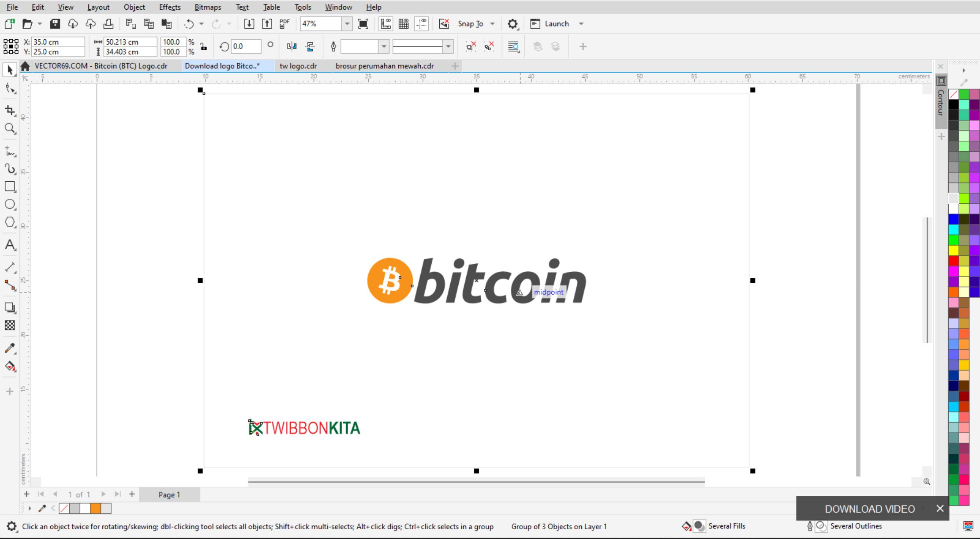Click Mirror horizontally icon
The image size is (980, 539).
(x=292, y=46)
